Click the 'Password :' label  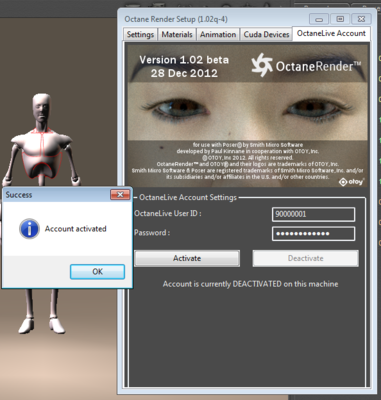point(152,233)
